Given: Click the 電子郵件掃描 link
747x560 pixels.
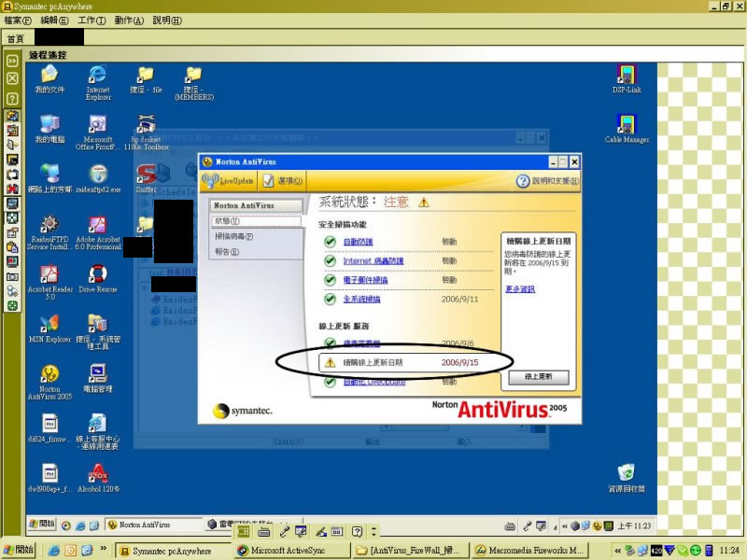Looking at the screenshot, I should [366, 280].
